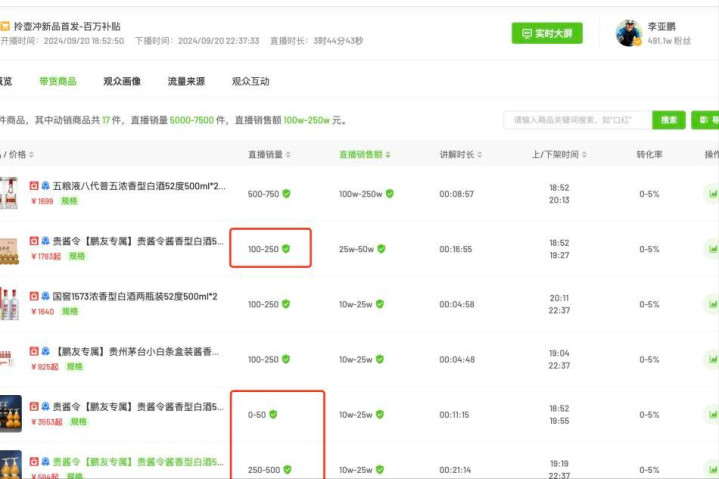The image size is (719, 479).
Task: Click 规格 tag under 五粮液 ¥1699
Action: (x=69, y=201)
